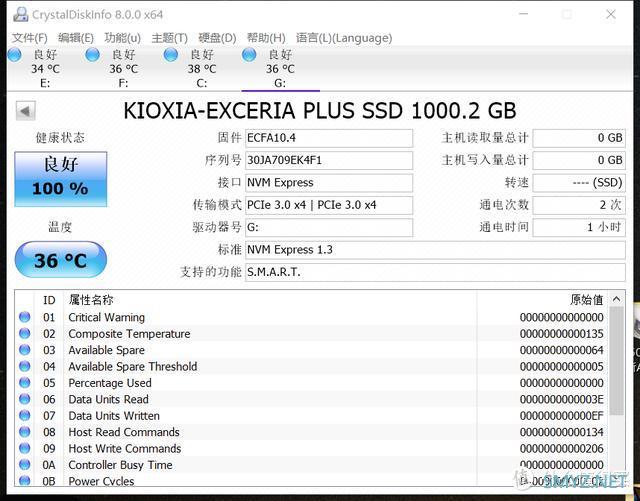The height and width of the screenshot is (501, 640).
Task: Select the Percentage Used row
Action: pos(312,383)
